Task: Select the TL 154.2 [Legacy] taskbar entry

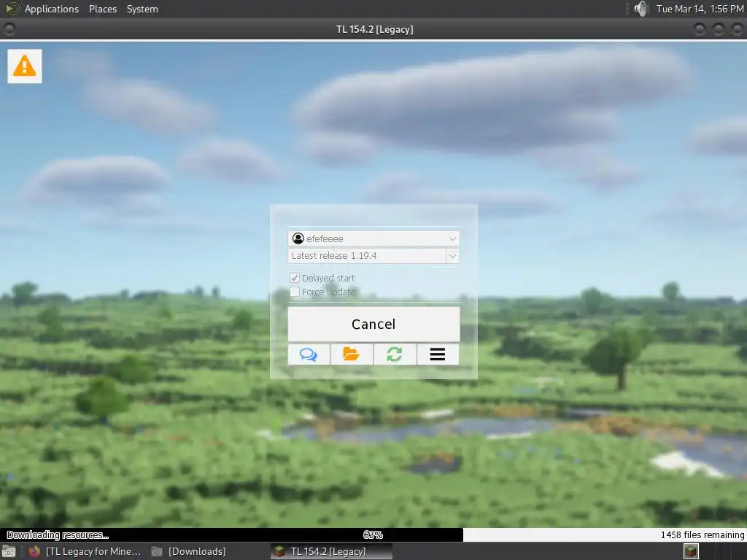Action: coord(332,551)
